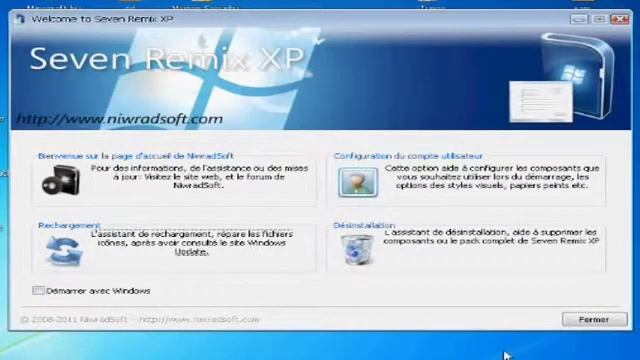Close the dialog with the Fermer button
Image resolution: width=640 pixels, height=360 pixels.
coord(594,319)
